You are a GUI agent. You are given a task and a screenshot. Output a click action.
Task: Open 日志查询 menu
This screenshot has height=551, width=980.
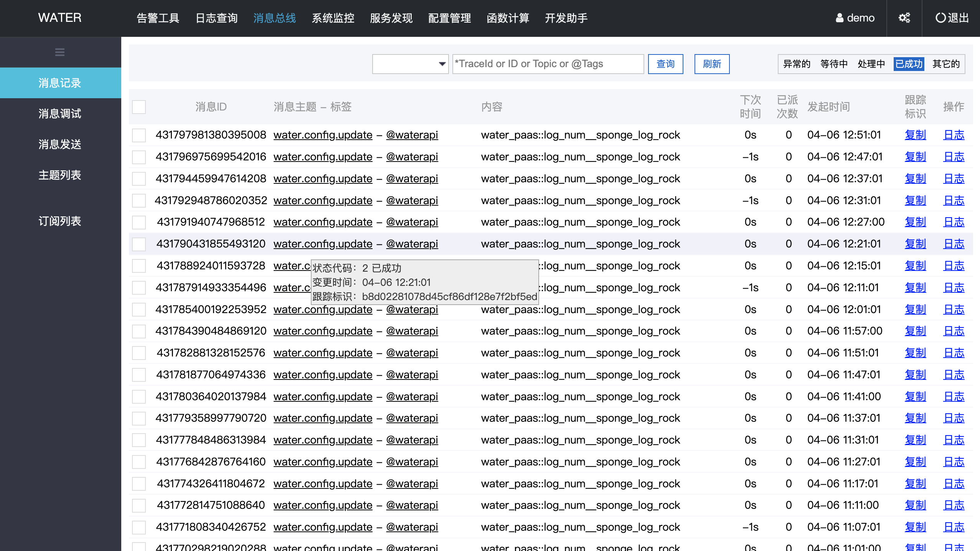pyautogui.click(x=216, y=18)
